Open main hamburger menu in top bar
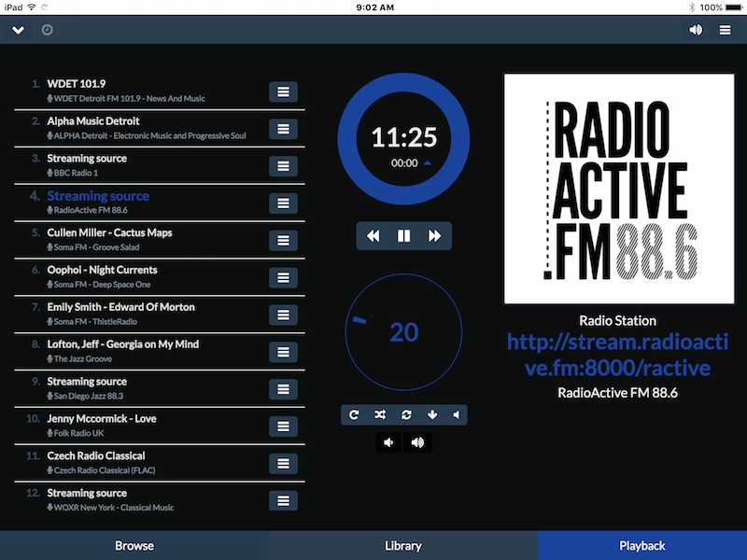747x560 pixels. click(x=726, y=30)
